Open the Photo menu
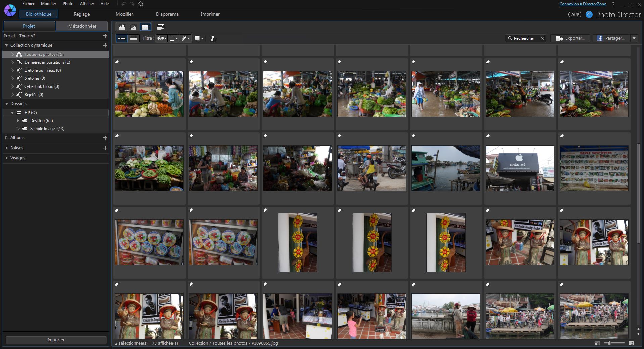The height and width of the screenshot is (349, 644). pyautogui.click(x=68, y=4)
